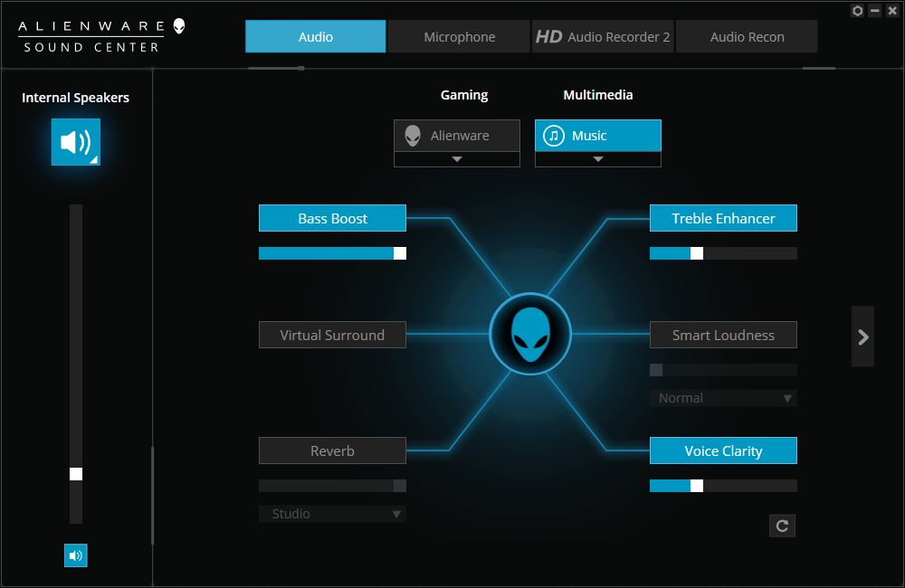905x588 pixels.
Task: Close the Sound Center window
Action: (892, 11)
